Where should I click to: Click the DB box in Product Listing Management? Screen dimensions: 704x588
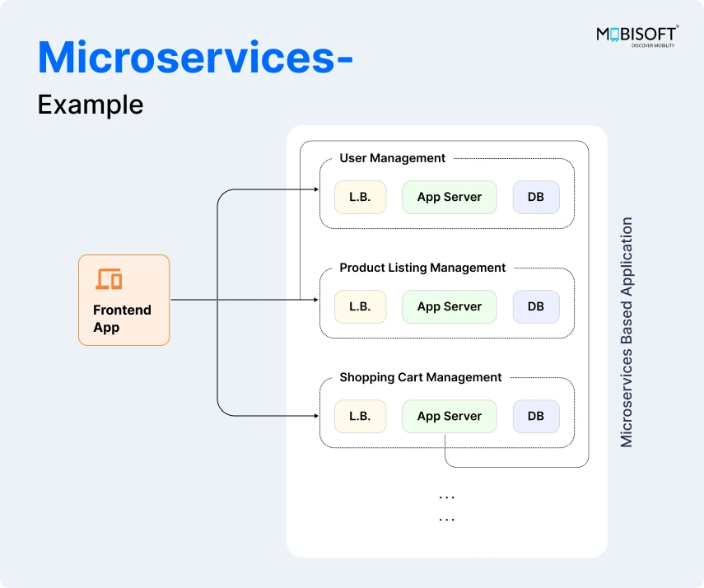[x=536, y=306]
